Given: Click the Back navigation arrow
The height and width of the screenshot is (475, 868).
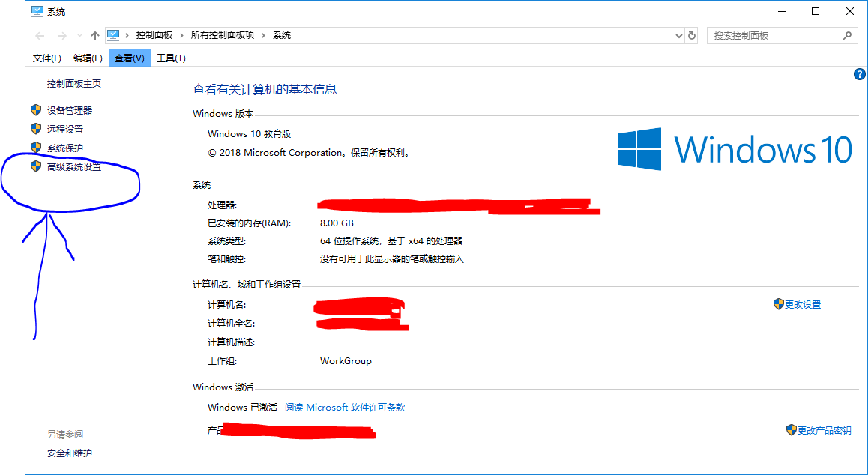Looking at the screenshot, I should click(x=40, y=36).
